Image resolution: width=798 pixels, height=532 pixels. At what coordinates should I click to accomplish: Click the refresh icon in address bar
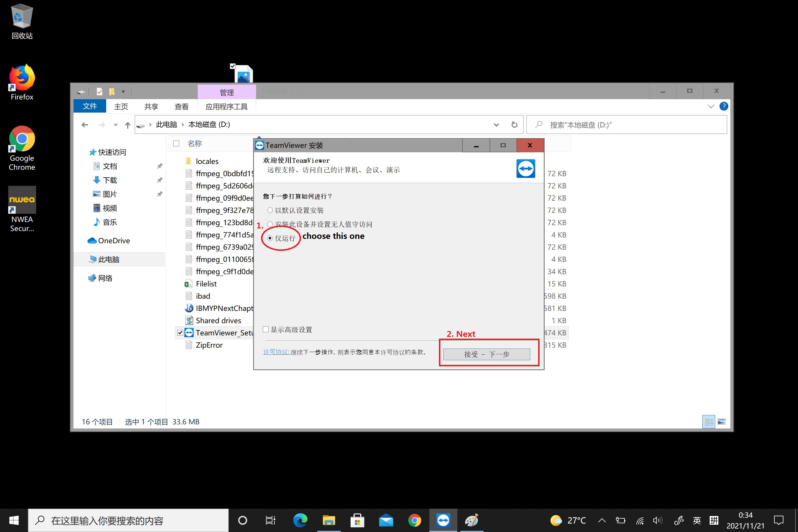click(x=514, y=125)
